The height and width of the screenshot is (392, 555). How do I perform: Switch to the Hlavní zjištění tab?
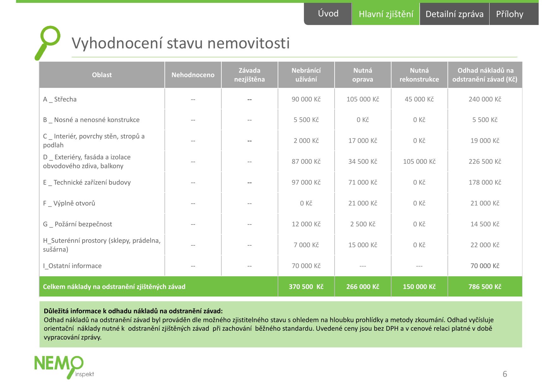[x=386, y=14]
